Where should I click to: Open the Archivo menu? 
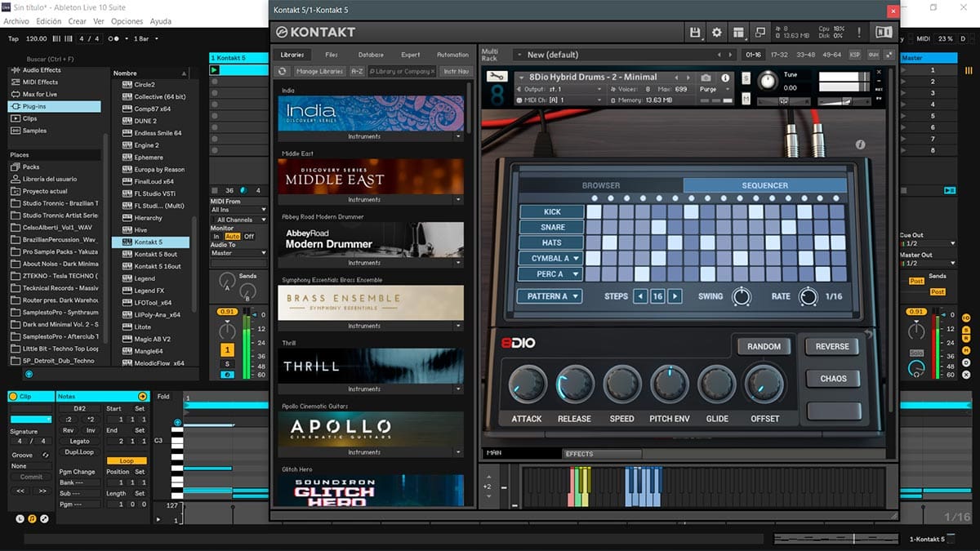point(16,21)
